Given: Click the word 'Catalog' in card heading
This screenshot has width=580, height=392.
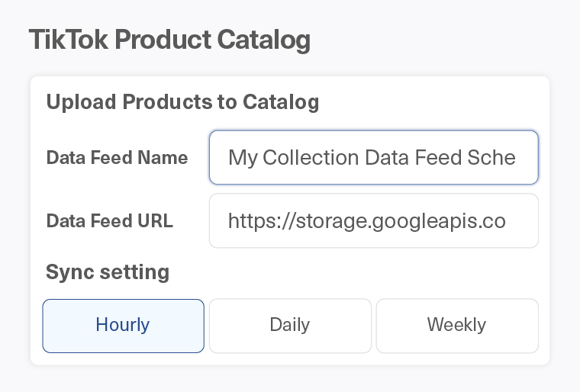Looking at the screenshot, I should (281, 102).
